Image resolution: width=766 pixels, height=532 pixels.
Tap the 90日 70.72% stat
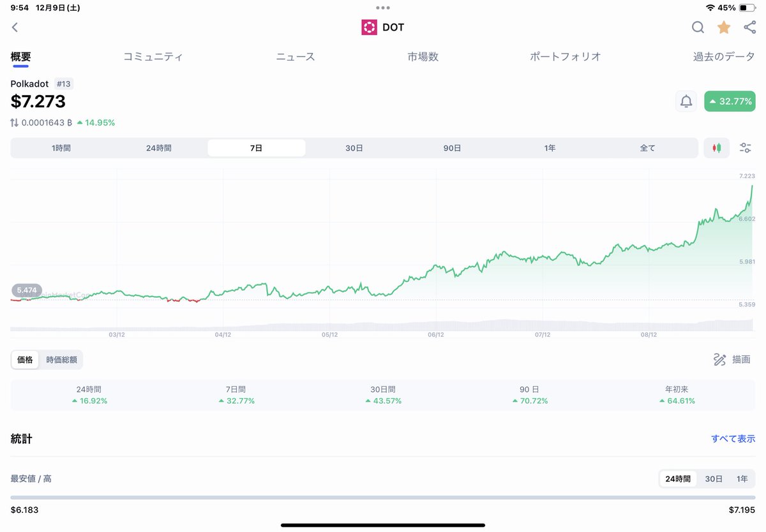coord(530,395)
